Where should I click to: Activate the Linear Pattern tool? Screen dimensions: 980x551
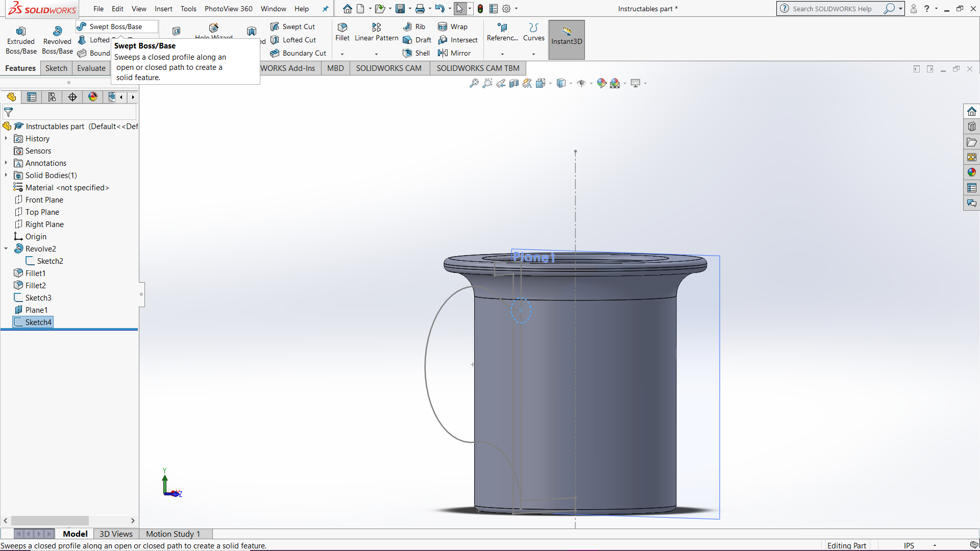point(376,32)
